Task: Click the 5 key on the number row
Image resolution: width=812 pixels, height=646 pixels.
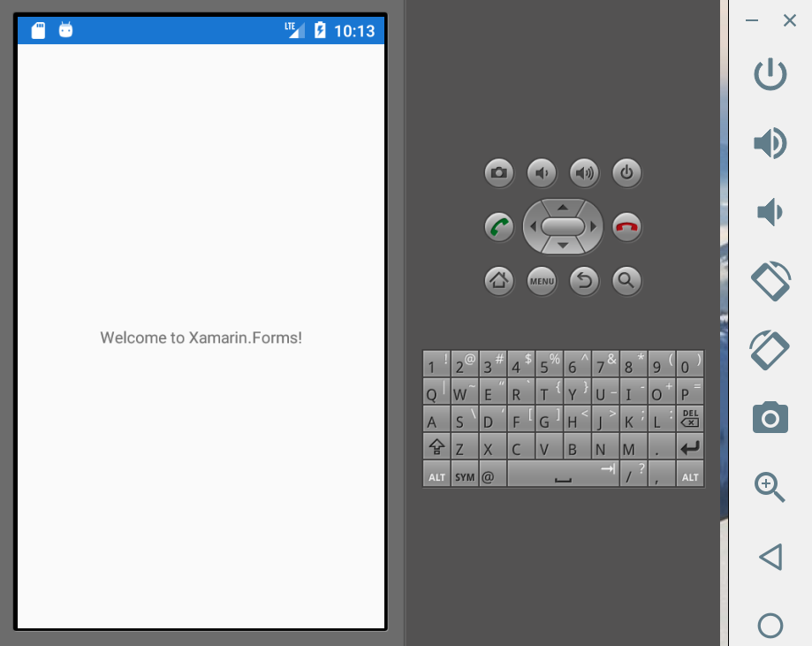Action: point(549,364)
